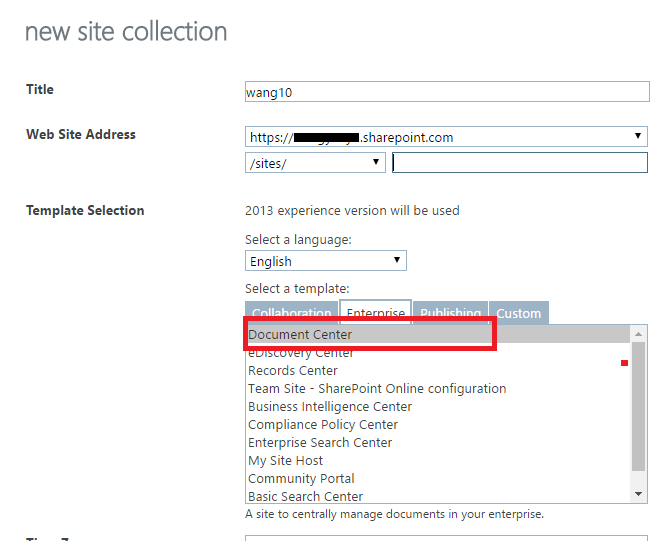Switch to the Enterprise template tab
Screen dimensions: 660x541
point(375,312)
